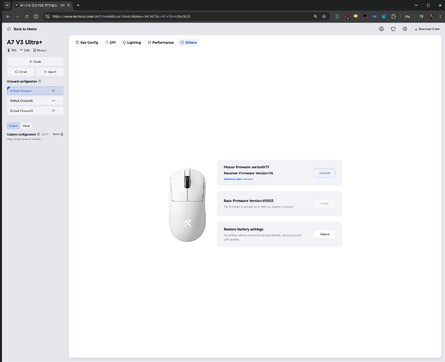Click the Import button in sidebar
The height and width of the screenshot is (362, 445).
coord(50,72)
